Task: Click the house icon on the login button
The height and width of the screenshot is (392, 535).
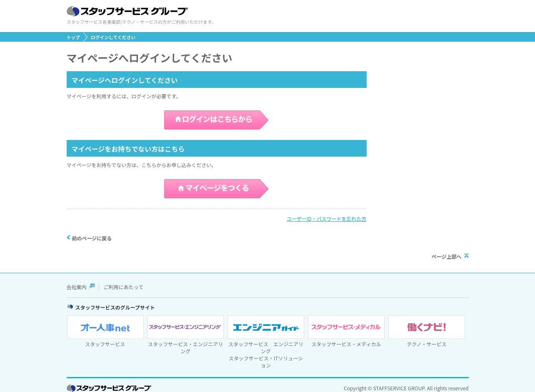Action: click(x=178, y=119)
